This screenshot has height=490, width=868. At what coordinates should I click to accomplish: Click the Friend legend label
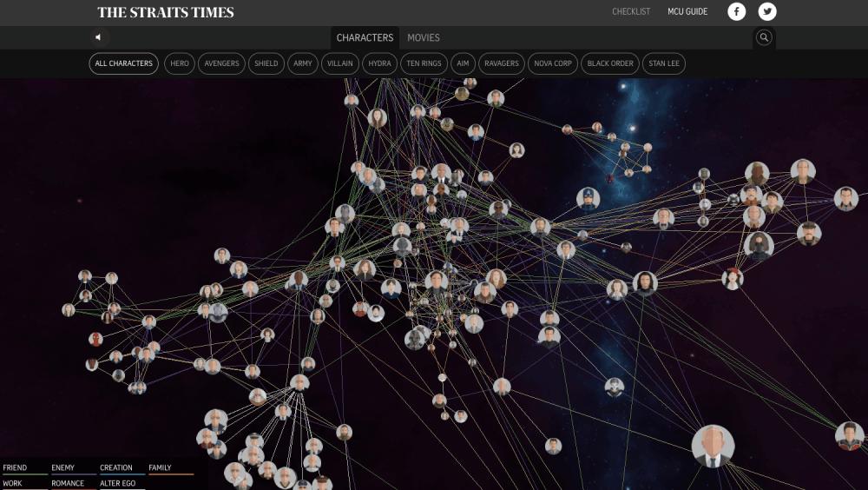coord(15,467)
